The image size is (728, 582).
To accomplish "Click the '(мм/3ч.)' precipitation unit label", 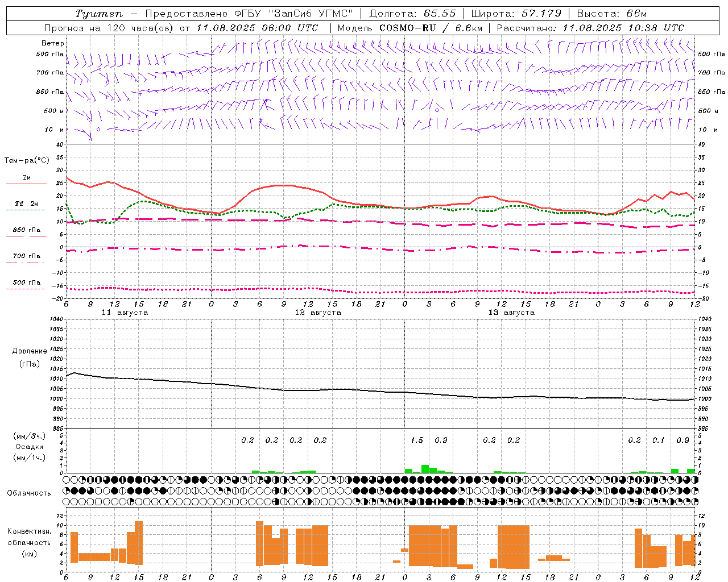I will (30, 436).
